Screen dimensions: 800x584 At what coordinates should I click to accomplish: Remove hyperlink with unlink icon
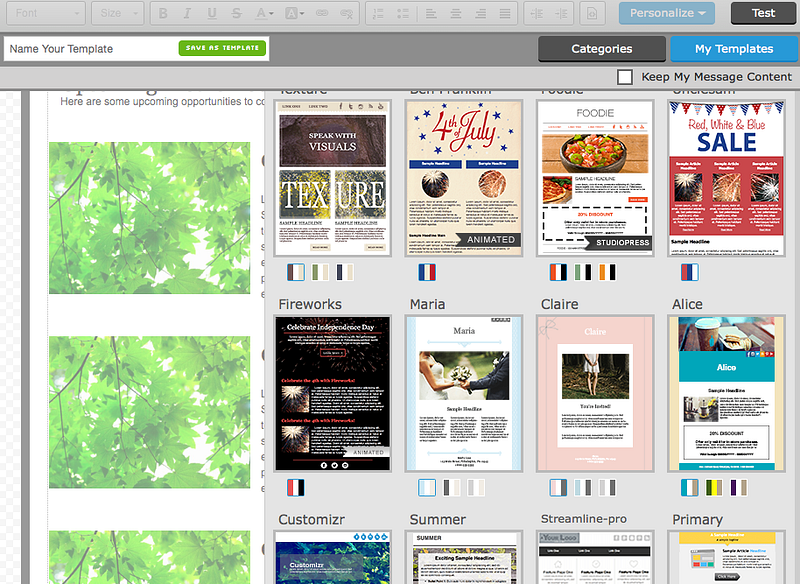(x=346, y=13)
